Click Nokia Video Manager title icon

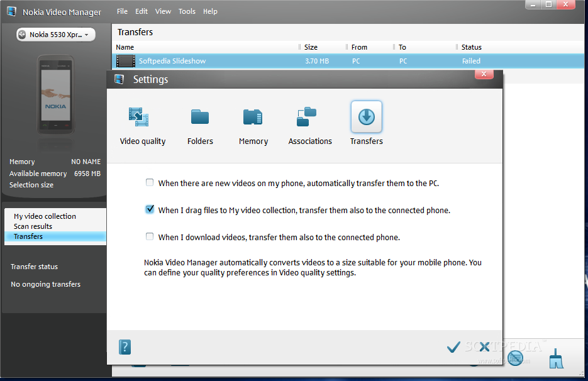point(11,11)
